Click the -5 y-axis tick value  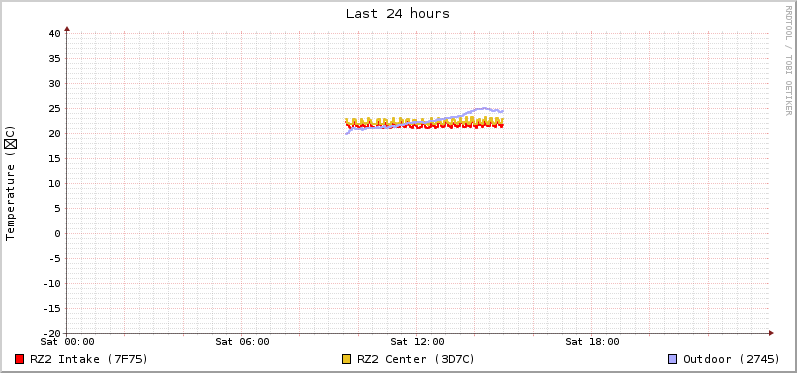click(55, 259)
